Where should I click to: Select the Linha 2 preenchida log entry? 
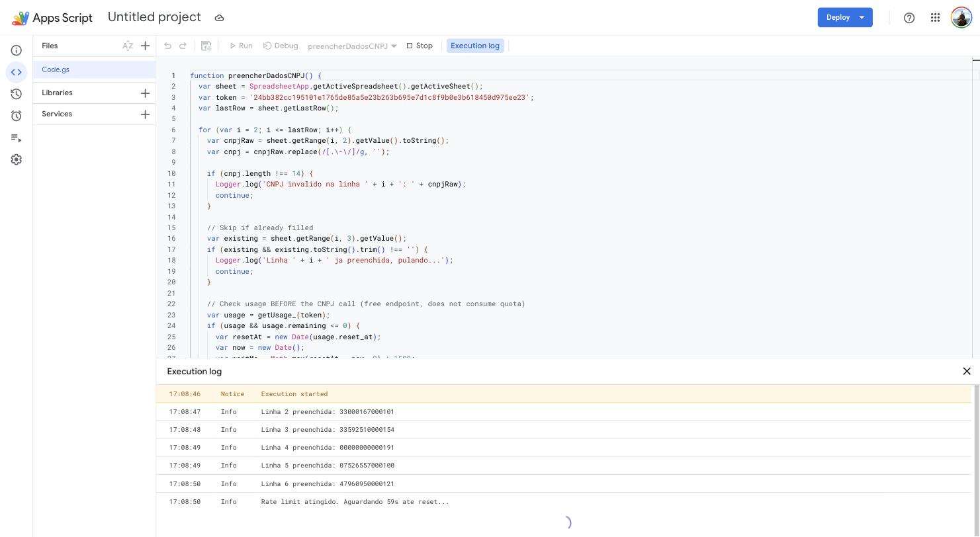[x=563, y=411]
